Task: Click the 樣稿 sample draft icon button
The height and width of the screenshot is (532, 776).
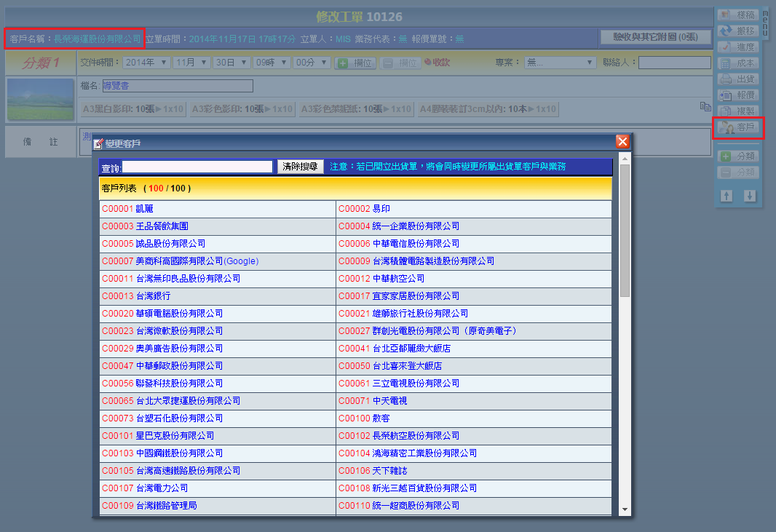Action: coord(737,15)
